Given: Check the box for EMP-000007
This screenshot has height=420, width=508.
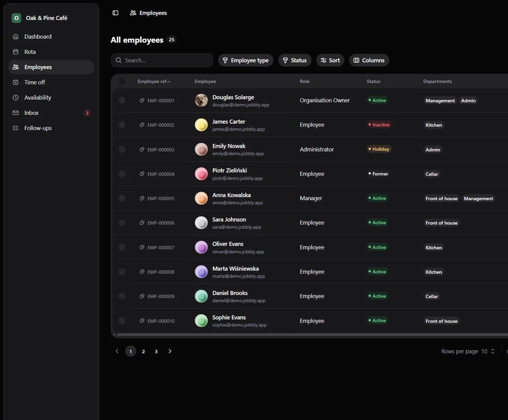Looking at the screenshot, I should pyautogui.click(x=122, y=247).
